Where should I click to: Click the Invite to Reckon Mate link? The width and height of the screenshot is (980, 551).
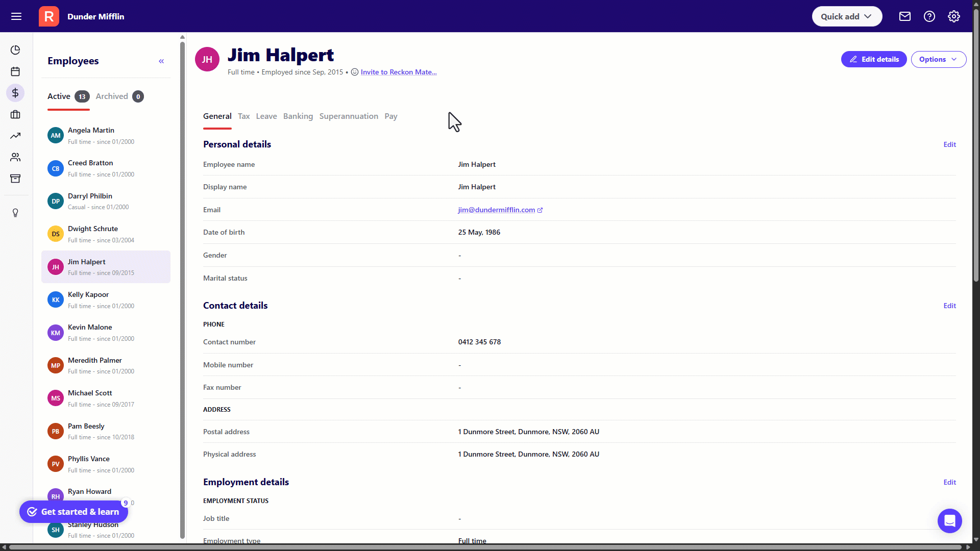[x=399, y=72]
